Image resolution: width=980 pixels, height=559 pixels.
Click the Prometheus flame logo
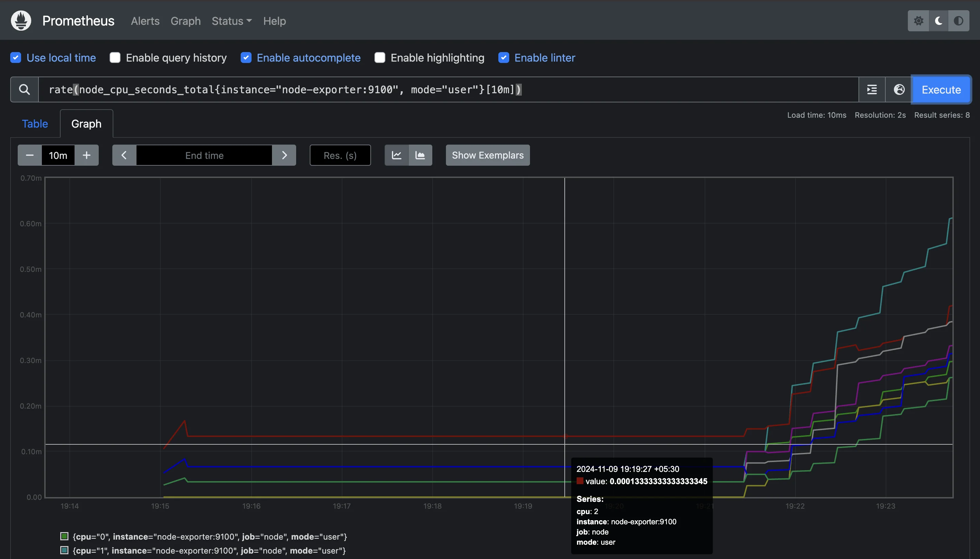[x=21, y=20]
